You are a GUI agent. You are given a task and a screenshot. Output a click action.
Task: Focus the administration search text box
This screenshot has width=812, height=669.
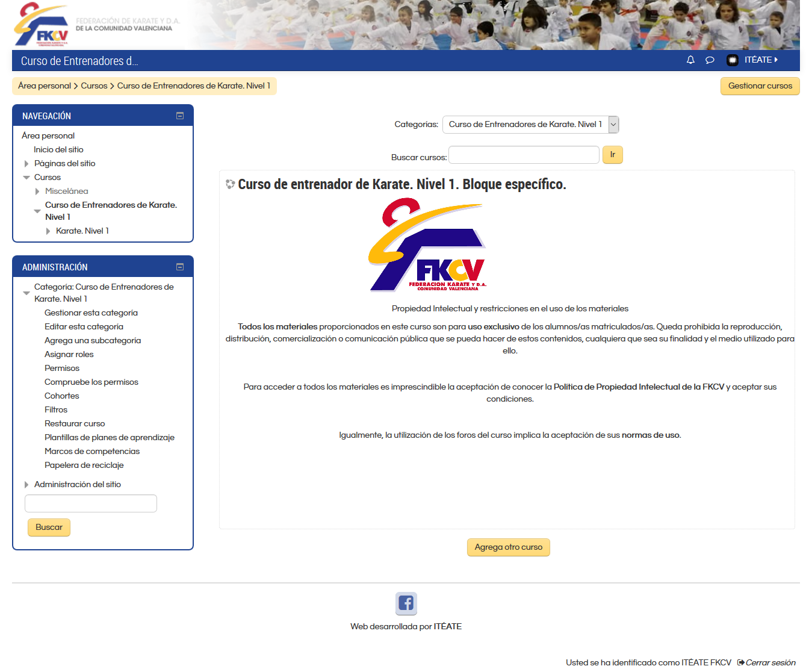coord(91,503)
